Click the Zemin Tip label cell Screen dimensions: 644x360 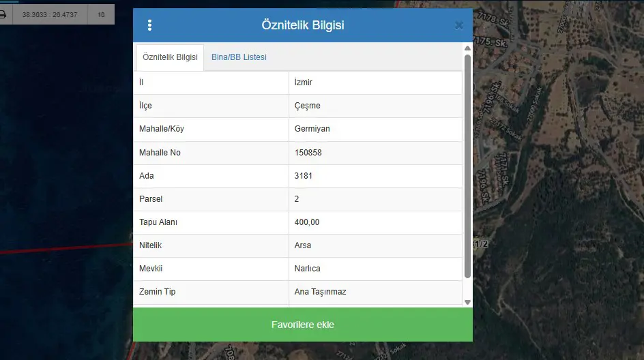tap(211, 292)
